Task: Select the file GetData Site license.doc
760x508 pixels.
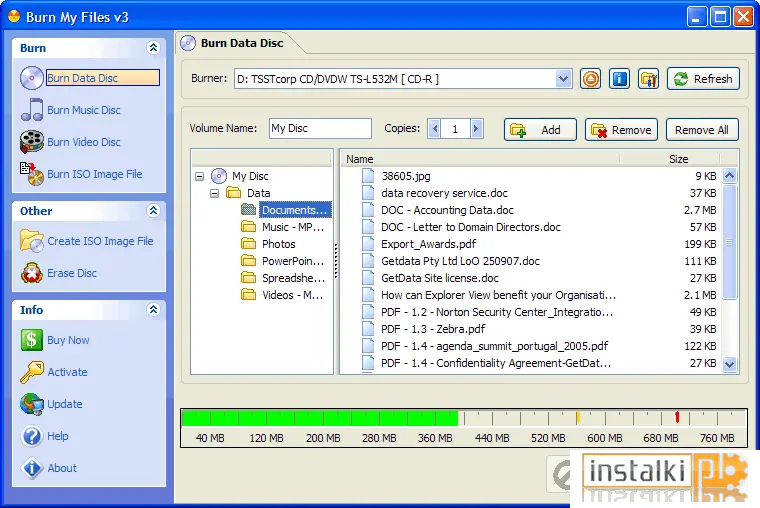Action: click(440, 278)
